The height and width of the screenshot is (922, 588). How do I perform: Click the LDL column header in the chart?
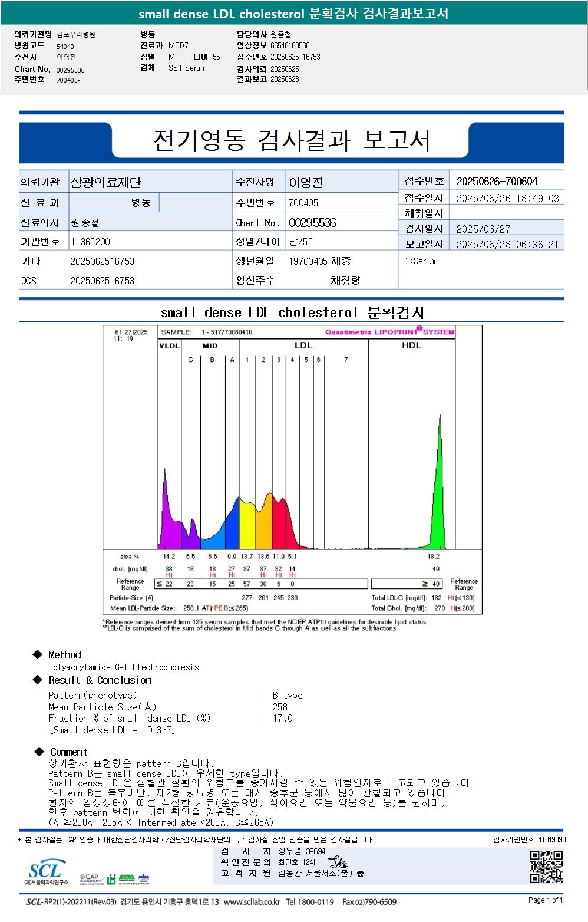point(303,345)
